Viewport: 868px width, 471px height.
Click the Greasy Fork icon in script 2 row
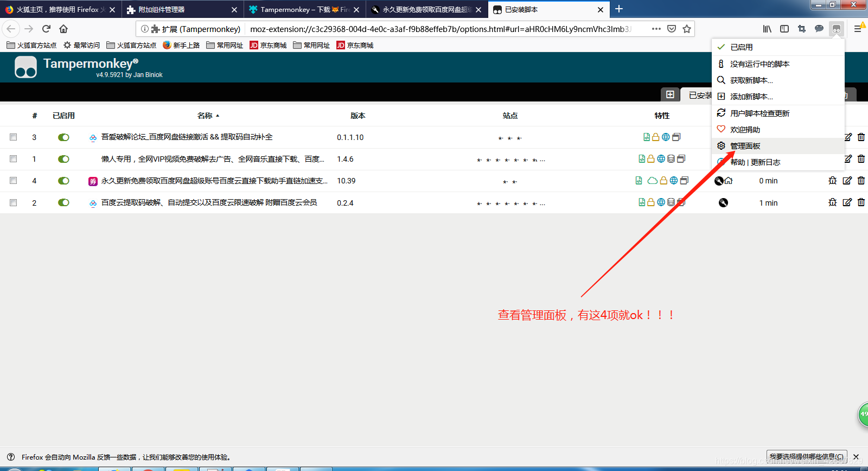click(723, 202)
